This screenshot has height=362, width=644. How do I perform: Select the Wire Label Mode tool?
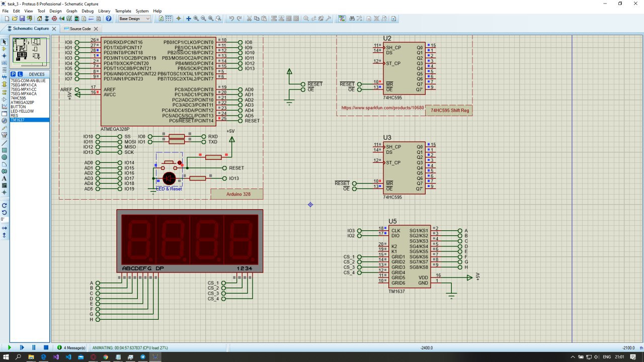[x=5, y=63]
